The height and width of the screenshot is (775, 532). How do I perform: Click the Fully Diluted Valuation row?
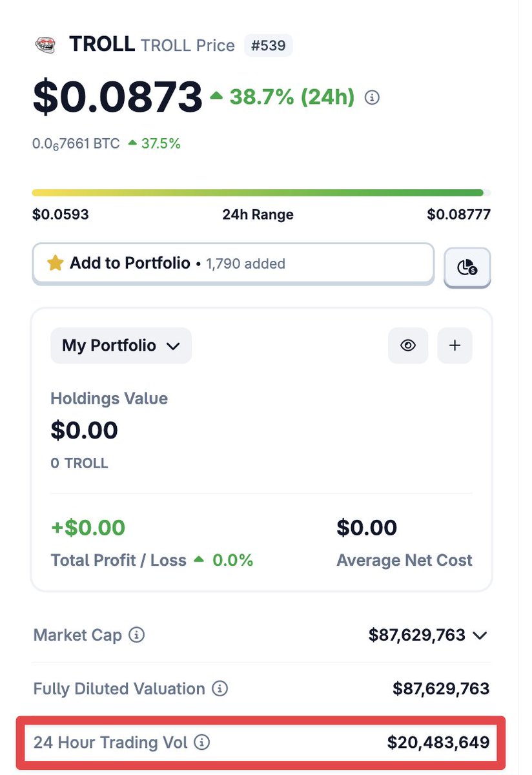click(x=261, y=689)
